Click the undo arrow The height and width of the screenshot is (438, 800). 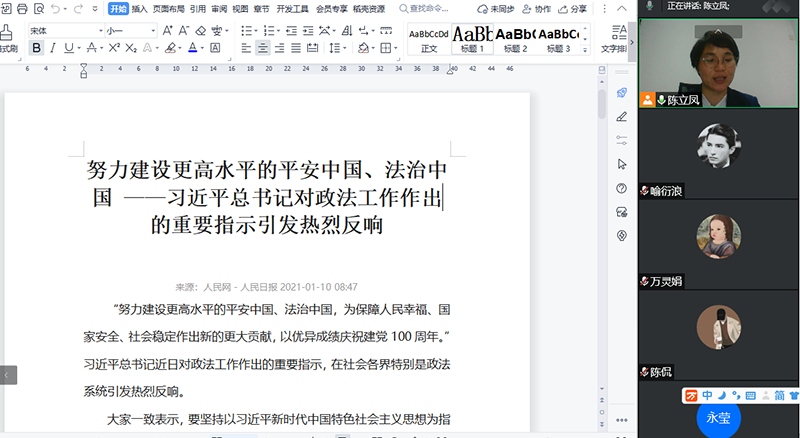(56, 9)
